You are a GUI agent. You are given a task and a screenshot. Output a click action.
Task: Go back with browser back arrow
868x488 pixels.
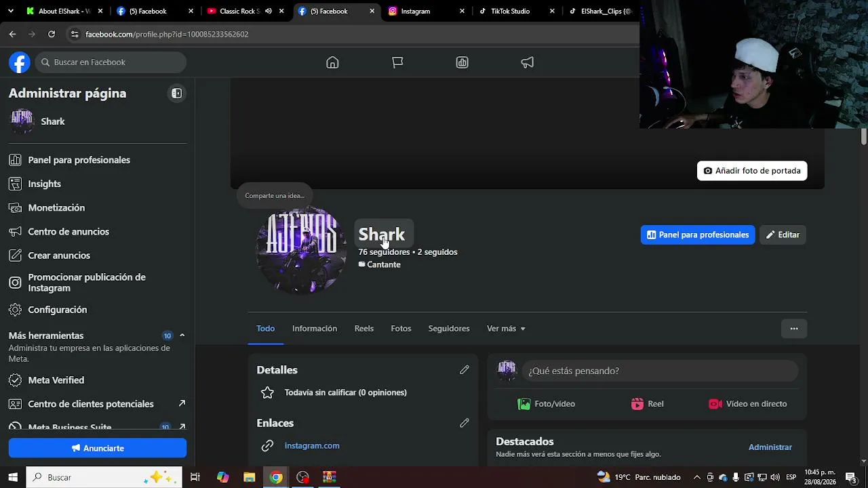tap(12, 34)
